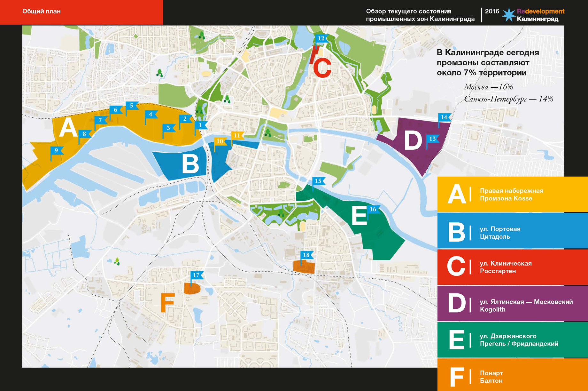This screenshot has width=588, height=391.
Task: Click the text Москва —16%
Action: pyautogui.click(x=489, y=87)
